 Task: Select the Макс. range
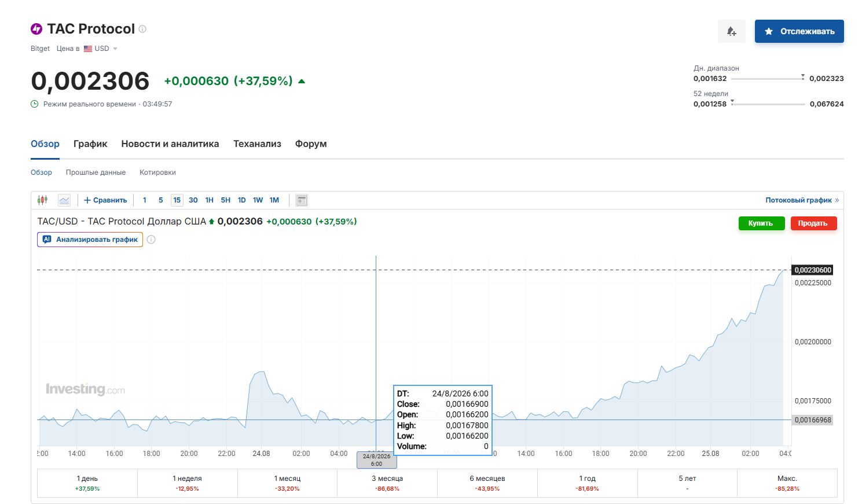click(x=787, y=483)
